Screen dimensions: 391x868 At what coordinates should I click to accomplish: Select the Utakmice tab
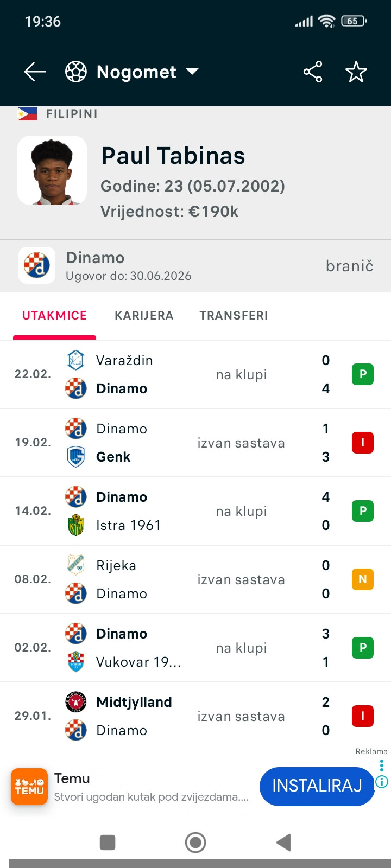54,316
